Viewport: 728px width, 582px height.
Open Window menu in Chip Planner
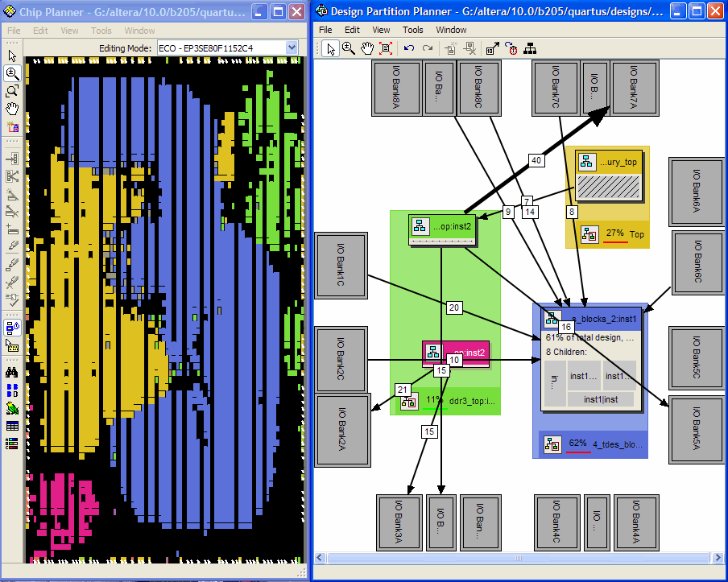coord(140,31)
